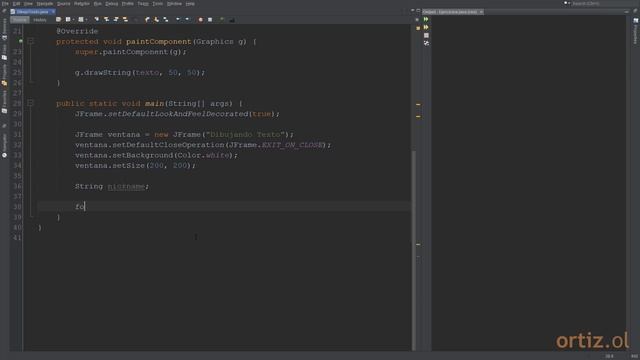Open the View menu
This screenshot has height=360, width=640.
pyautogui.click(x=28, y=4)
